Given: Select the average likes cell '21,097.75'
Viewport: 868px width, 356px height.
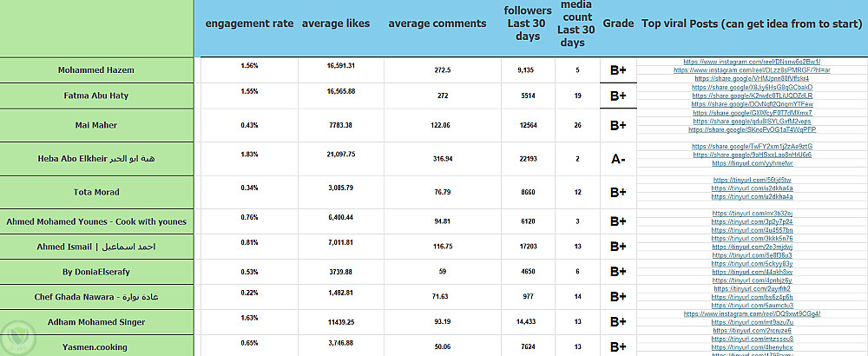Looking at the screenshot, I should pos(340,155).
